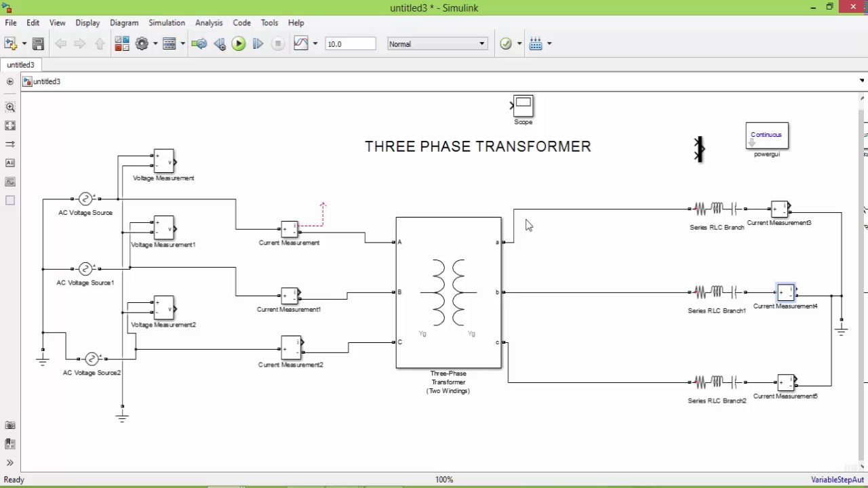
Task: Click the Update Diagram toolbar icon
Action: click(199, 44)
